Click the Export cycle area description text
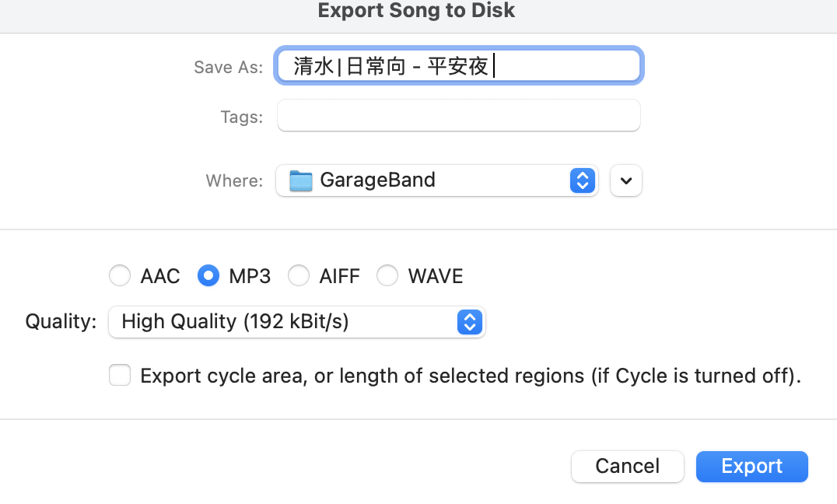 [470, 376]
